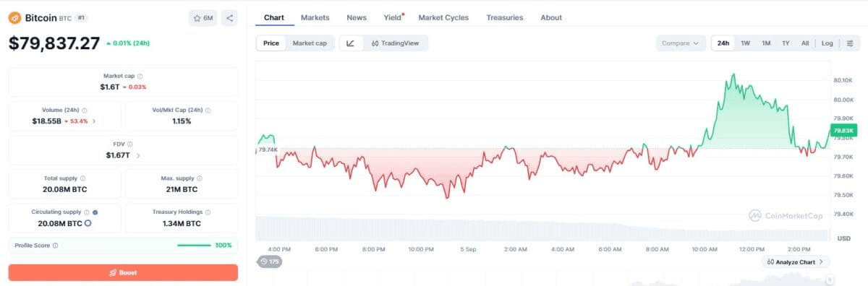This screenshot has width=868, height=286.
Task: Open the Chart tab
Action: pyautogui.click(x=274, y=17)
